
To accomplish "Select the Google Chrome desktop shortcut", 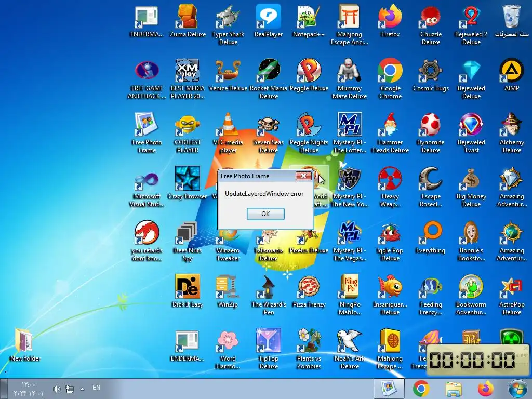I will [390, 79].
